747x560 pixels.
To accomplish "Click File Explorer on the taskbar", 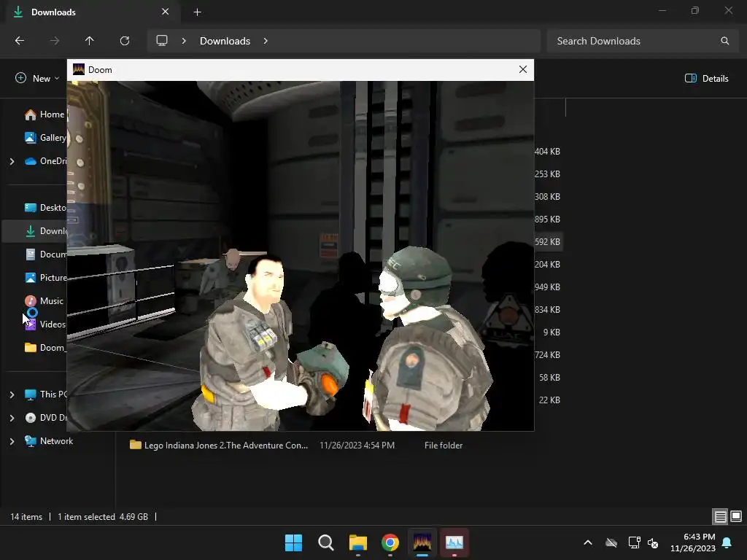I will [x=357, y=542].
